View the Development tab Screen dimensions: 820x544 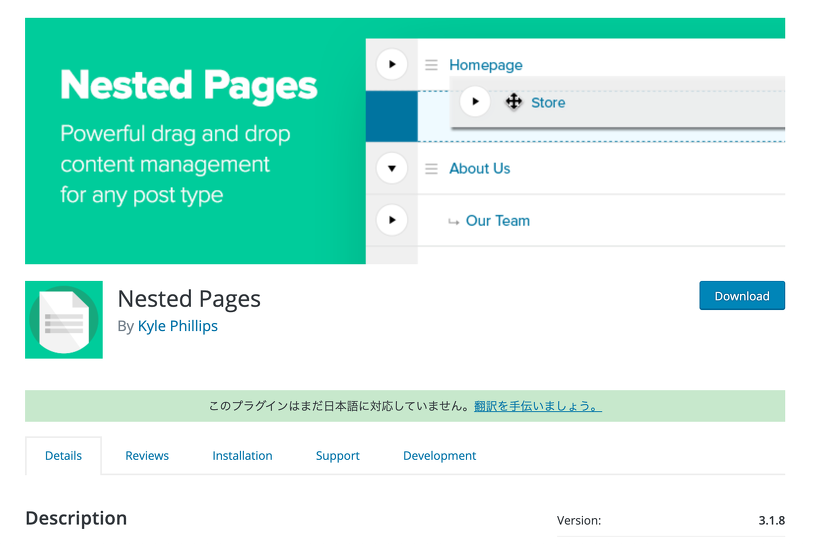(439, 456)
